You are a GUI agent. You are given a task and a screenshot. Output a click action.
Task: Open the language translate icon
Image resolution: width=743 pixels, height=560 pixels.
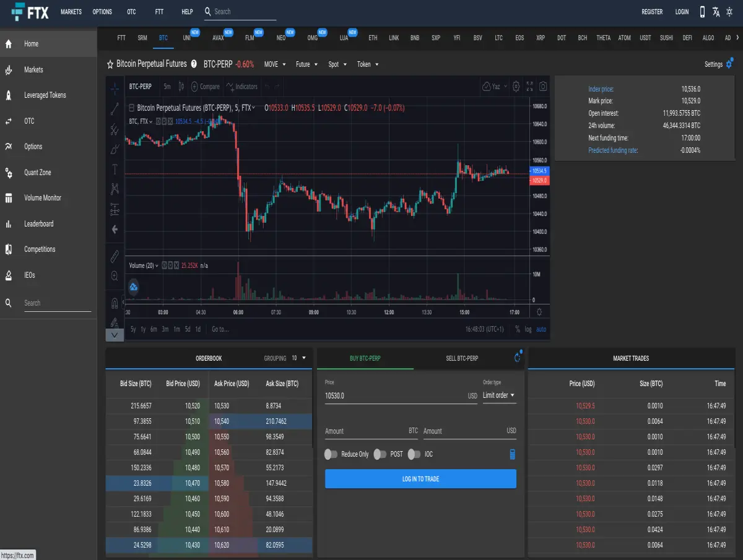[716, 12]
